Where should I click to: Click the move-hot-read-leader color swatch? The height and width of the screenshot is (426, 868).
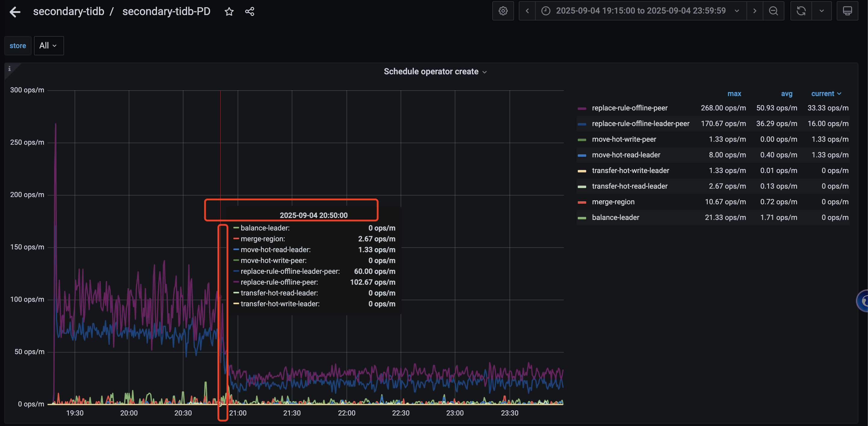[x=582, y=155]
